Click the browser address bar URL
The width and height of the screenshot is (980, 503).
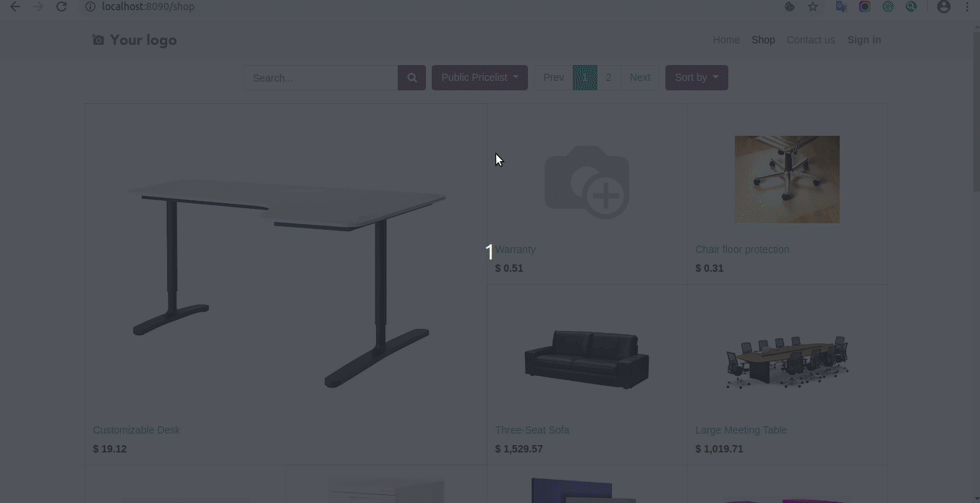click(x=148, y=7)
